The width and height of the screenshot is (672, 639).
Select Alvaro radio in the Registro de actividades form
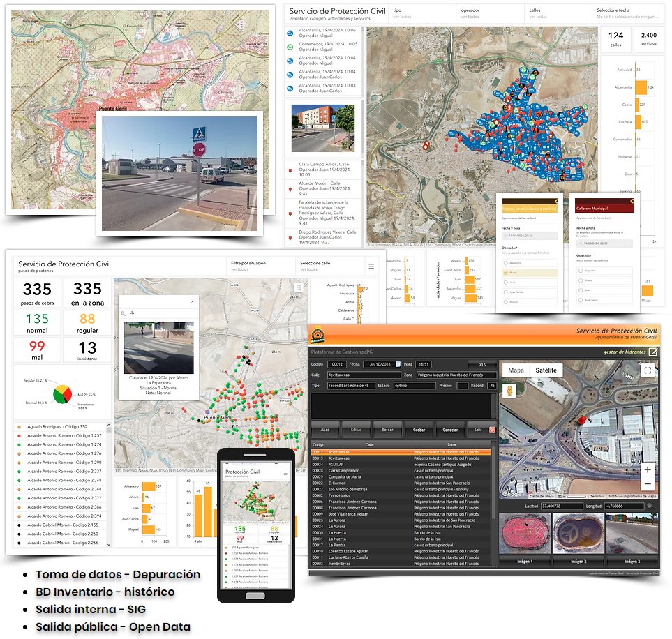tap(506, 273)
